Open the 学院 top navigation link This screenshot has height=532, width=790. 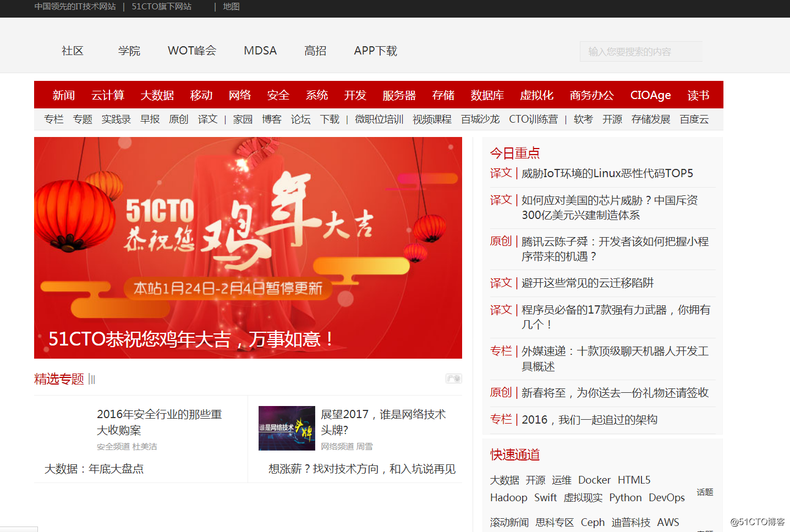pyautogui.click(x=129, y=51)
